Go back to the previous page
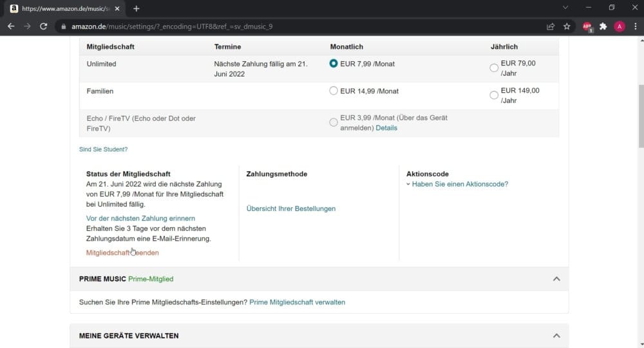The width and height of the screenshot is (644, 348). pos(11,26)
